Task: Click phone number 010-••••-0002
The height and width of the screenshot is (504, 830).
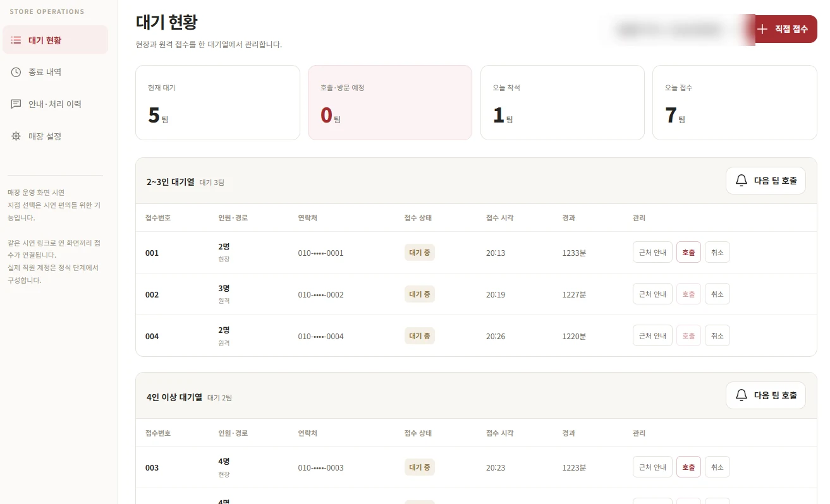Action: click(x=320, y=295)
